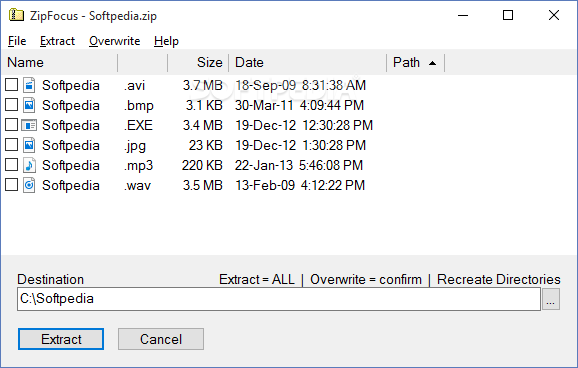
Task: Click the Recreate Directories status text
Action: [x=498, y=279]
